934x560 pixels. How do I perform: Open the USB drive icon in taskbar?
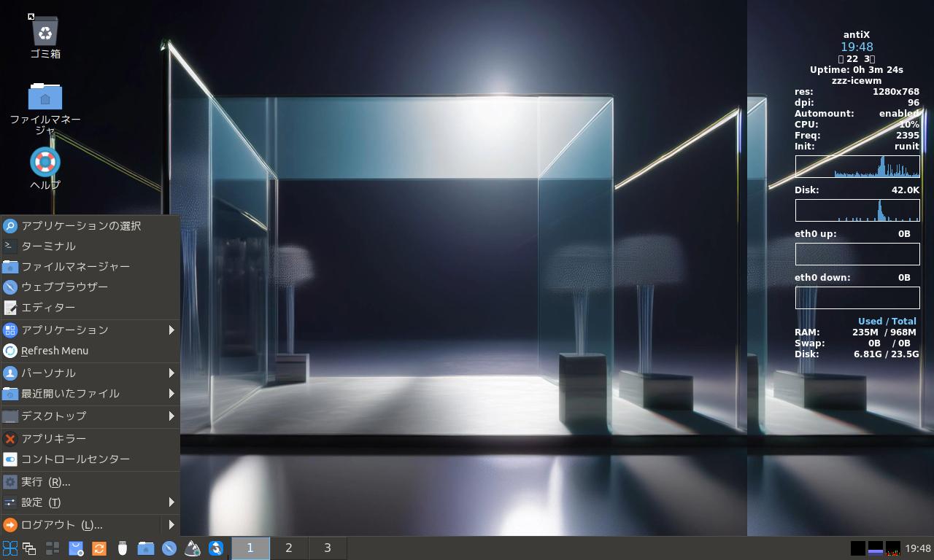tap(123, 548)
